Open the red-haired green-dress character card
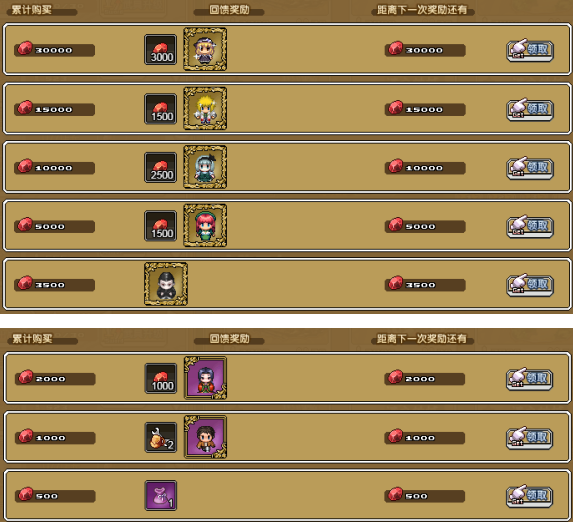The height and width of the screenshot is (522, 573). tap(205, 225)
